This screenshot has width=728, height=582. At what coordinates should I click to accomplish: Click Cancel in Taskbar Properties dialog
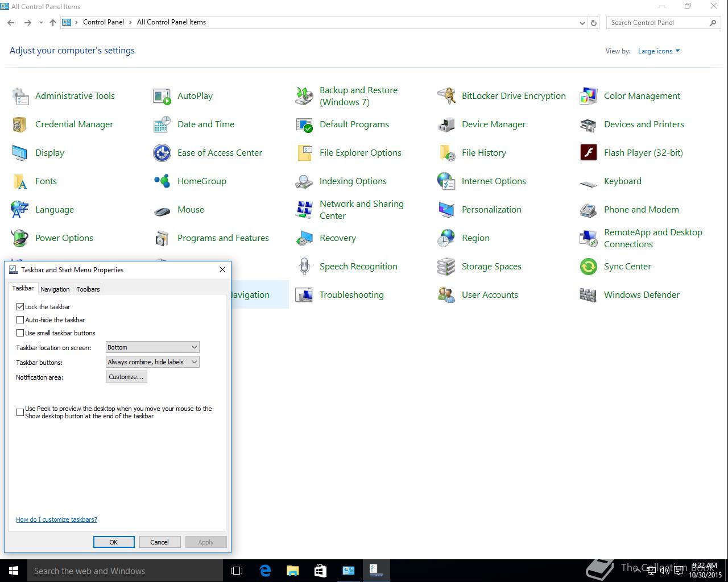click(159, 542)
